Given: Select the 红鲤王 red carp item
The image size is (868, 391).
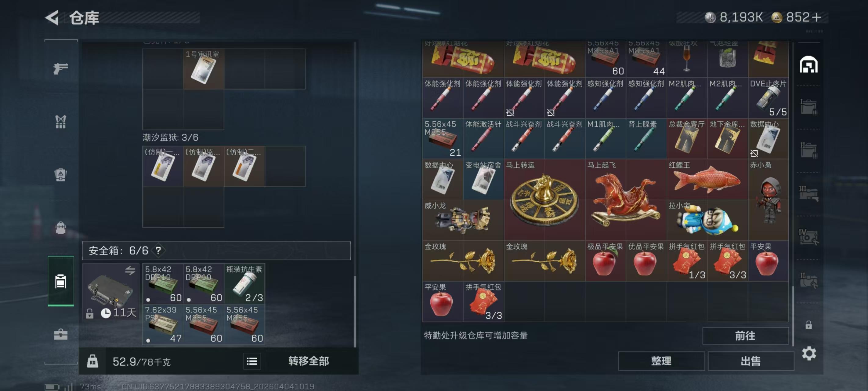Looking at the screenshot, I should [707, 180].
